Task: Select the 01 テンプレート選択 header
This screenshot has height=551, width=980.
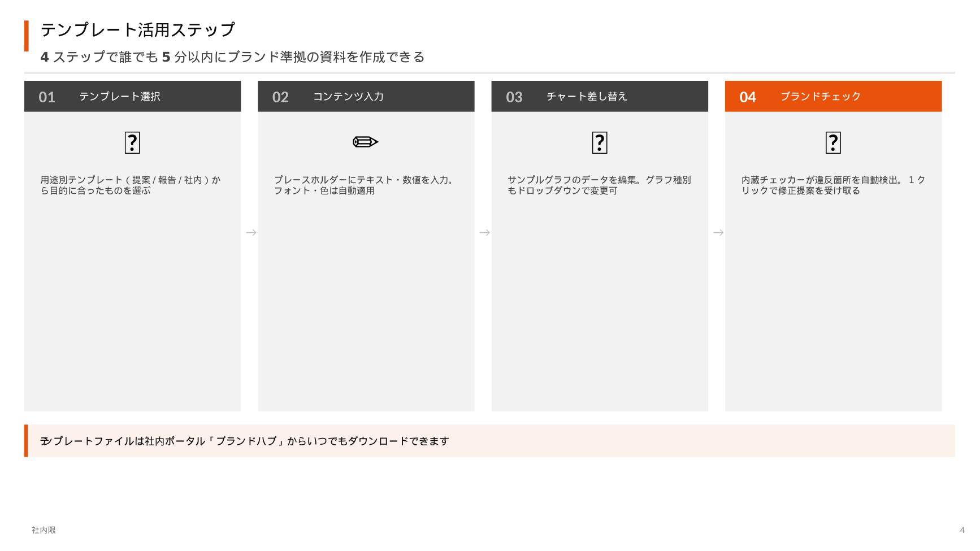Action: (x=132, y=97)
